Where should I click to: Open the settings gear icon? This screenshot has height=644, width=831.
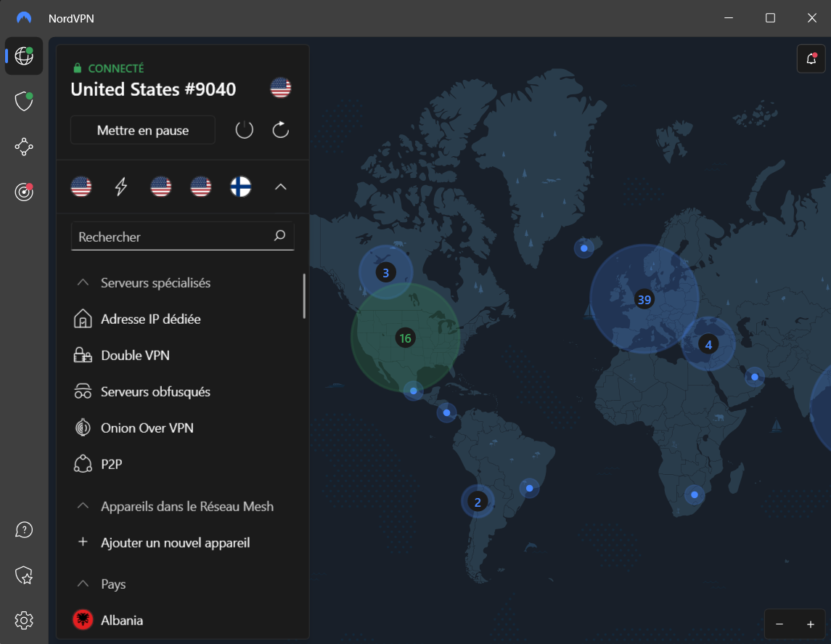coord(24,619)
